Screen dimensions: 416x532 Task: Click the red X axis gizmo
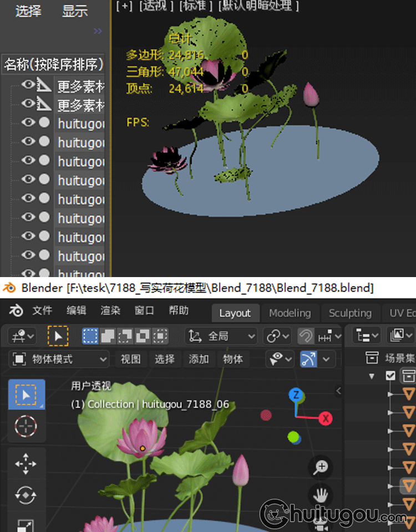coord(326,418)
